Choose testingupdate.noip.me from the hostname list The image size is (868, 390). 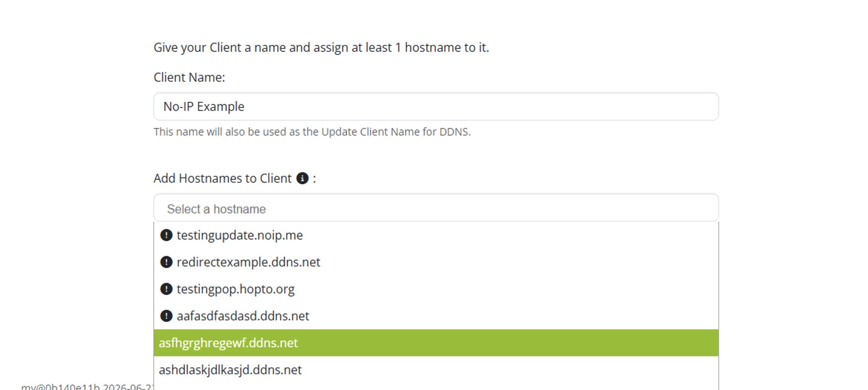pyautogui.click(x=436, y=235)
